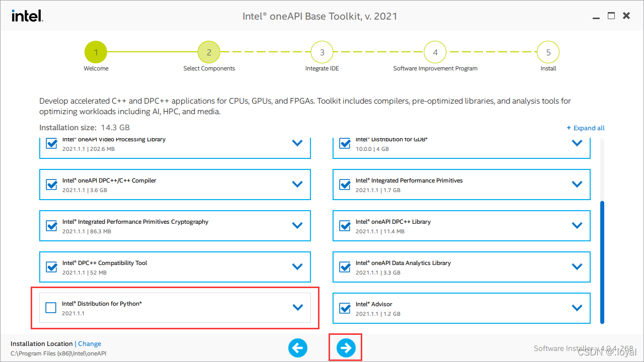The height and width of the screenshot is (362, 644).
Task: Uncheck Intel oneAPI DPC++/C++ Compiler checkbox
Action: 51,185
